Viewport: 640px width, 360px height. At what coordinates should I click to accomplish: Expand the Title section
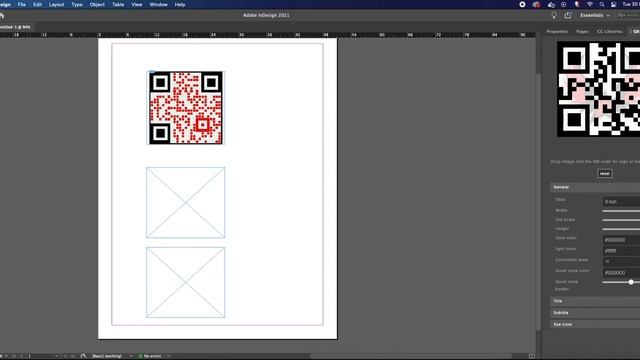(x=595, y=301)
